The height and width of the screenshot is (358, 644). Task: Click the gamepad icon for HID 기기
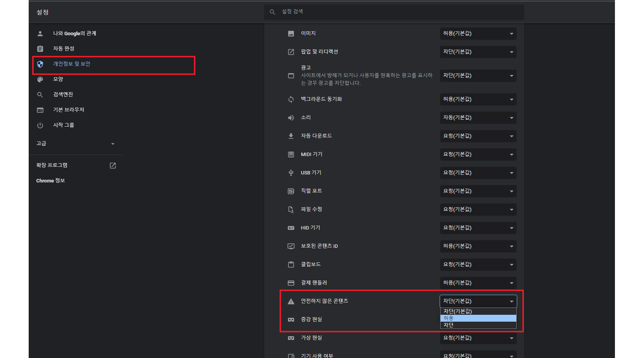[x=291, y=228]
